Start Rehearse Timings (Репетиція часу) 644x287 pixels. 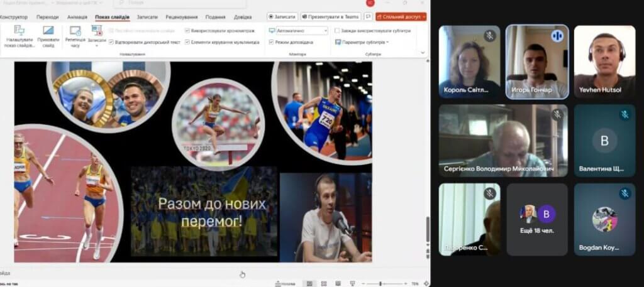coord(75,36)
